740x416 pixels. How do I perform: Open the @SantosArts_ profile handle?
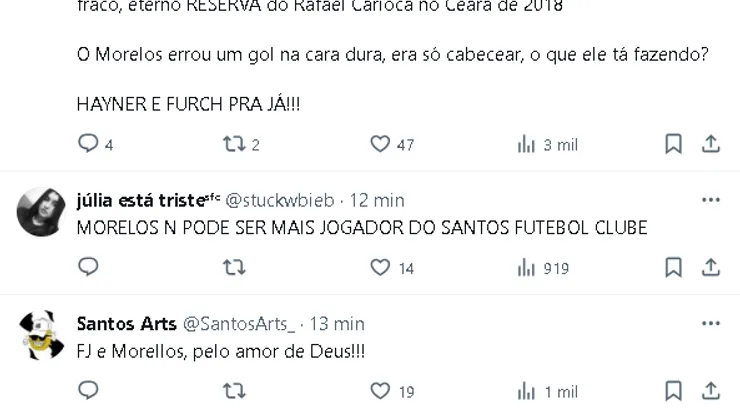(x=239, y=324)
